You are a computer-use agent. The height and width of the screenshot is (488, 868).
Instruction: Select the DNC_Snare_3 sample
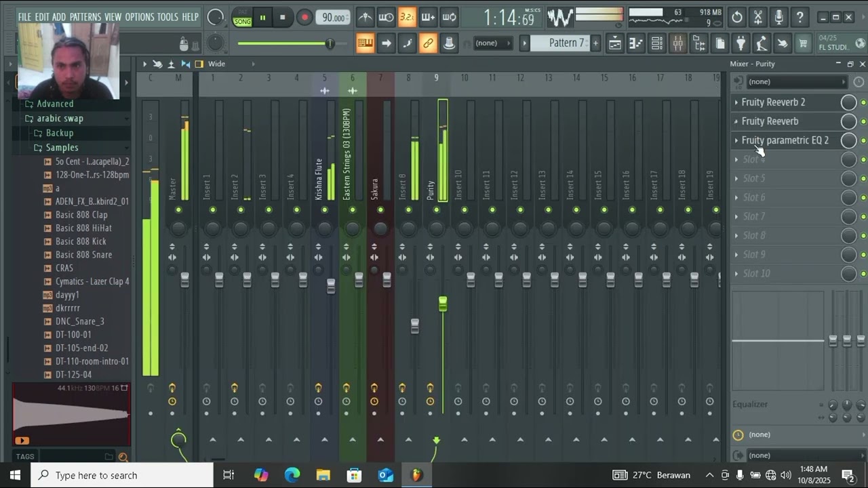[80, 321]
